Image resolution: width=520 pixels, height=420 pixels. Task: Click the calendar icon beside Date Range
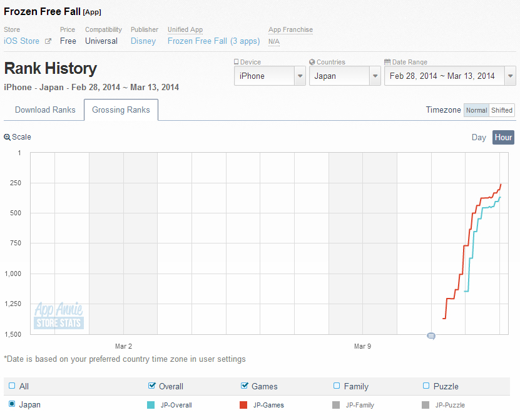click(x=387, y=62)
